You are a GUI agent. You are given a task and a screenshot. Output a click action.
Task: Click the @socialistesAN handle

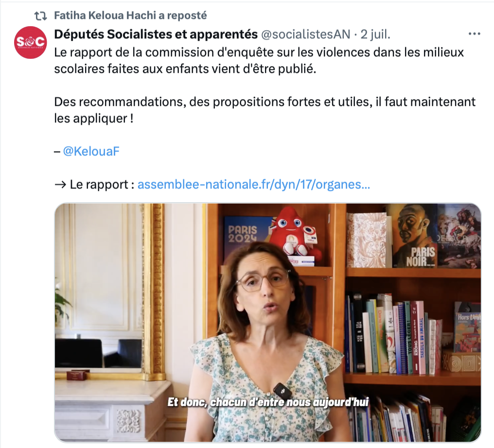pyautogui.click(x=306, y=34)
